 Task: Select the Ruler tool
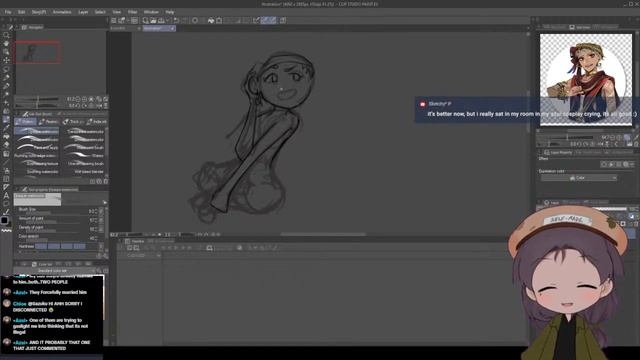[x=6, y=187]
